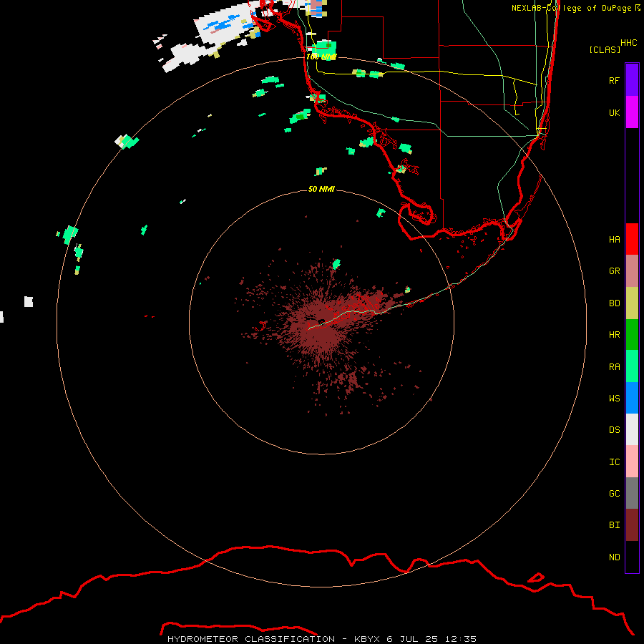The width and height of the screenshot is (644, 644).
Task: Click the red HA color swatch in legend
Action: click(632, 239)
